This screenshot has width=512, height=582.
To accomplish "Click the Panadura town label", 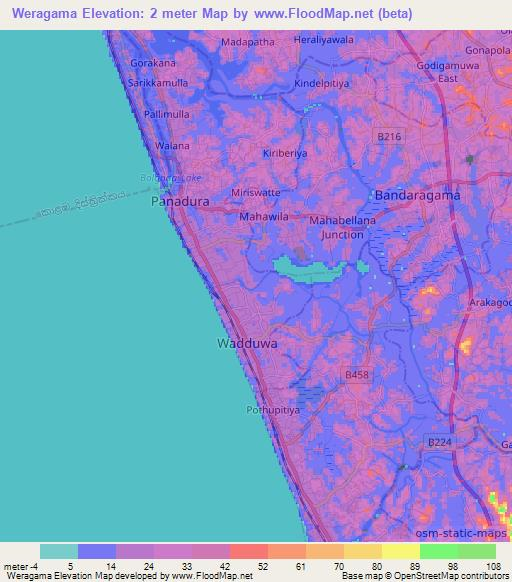I will (180, 202).
